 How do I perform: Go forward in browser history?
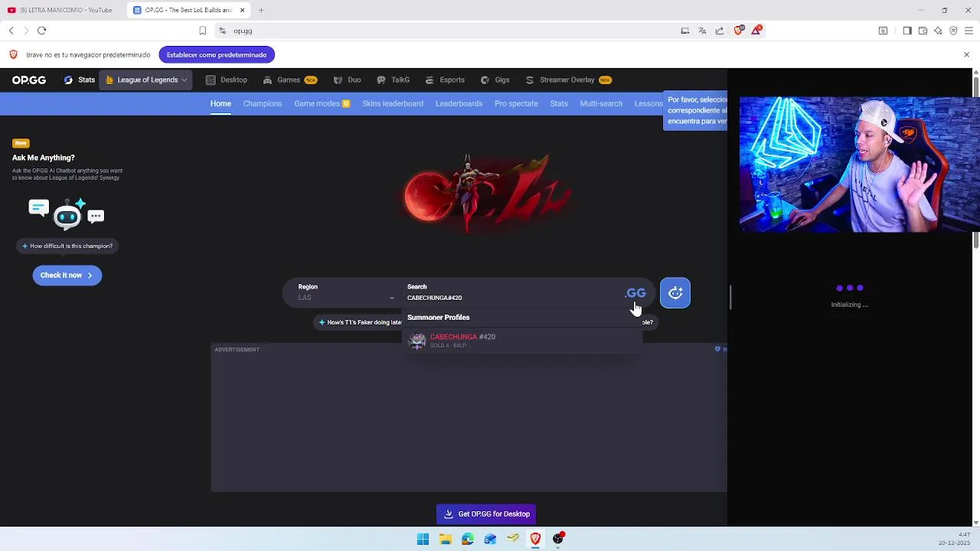[x=26, y=31]
